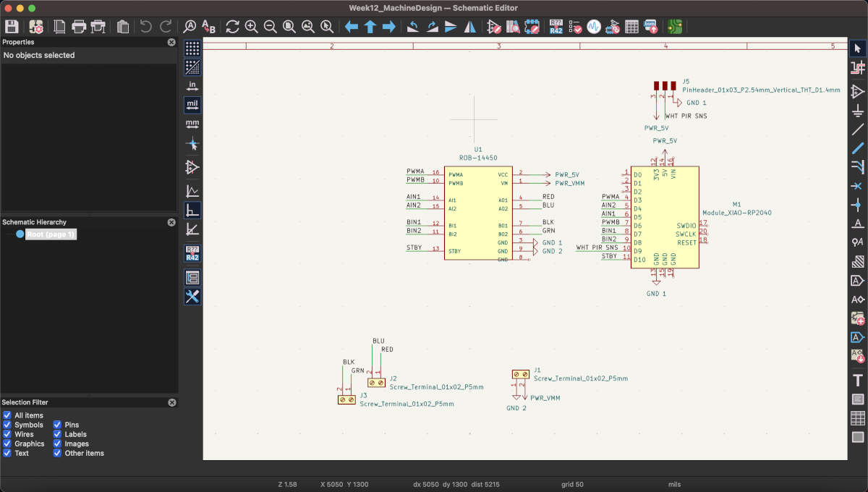
Task: Uncheck All items in Selection Filter
Action: click(x=7, y=415)
